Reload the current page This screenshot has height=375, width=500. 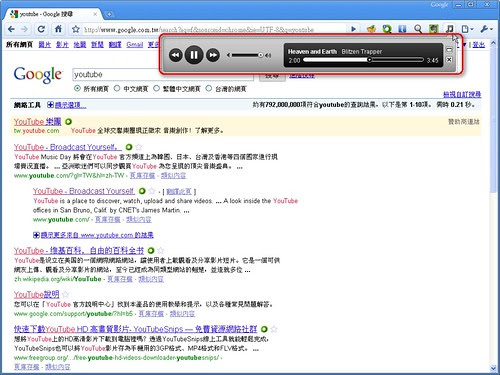pos(41,29)
